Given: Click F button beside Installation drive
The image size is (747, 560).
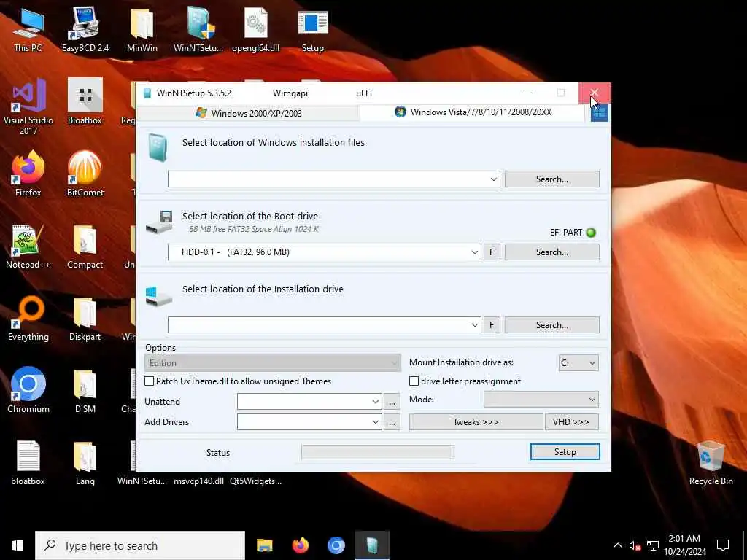Looking at the screenshot, I should pos(492,324).
